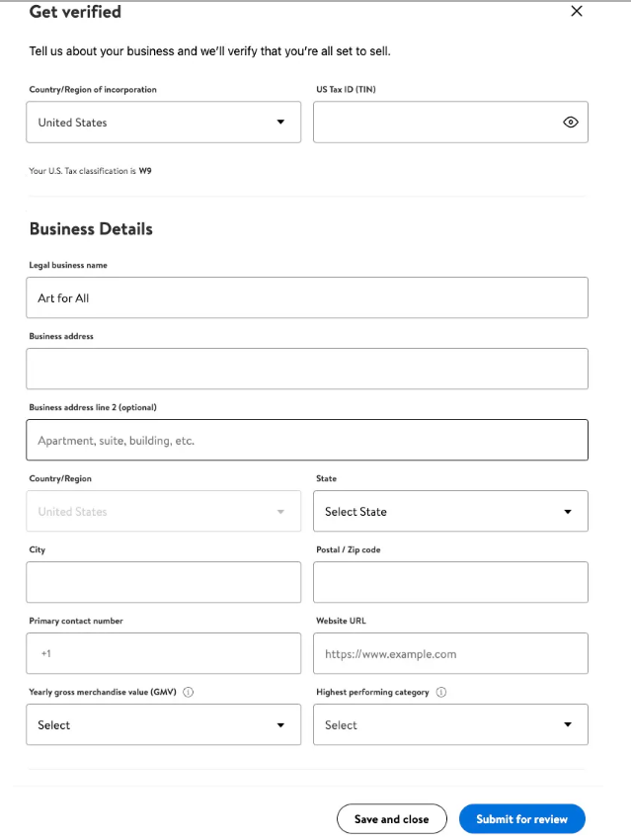Image resolution: width=631 pixels, height=840 pixels.
Task: Click Save and close
Action: [391, 818]
